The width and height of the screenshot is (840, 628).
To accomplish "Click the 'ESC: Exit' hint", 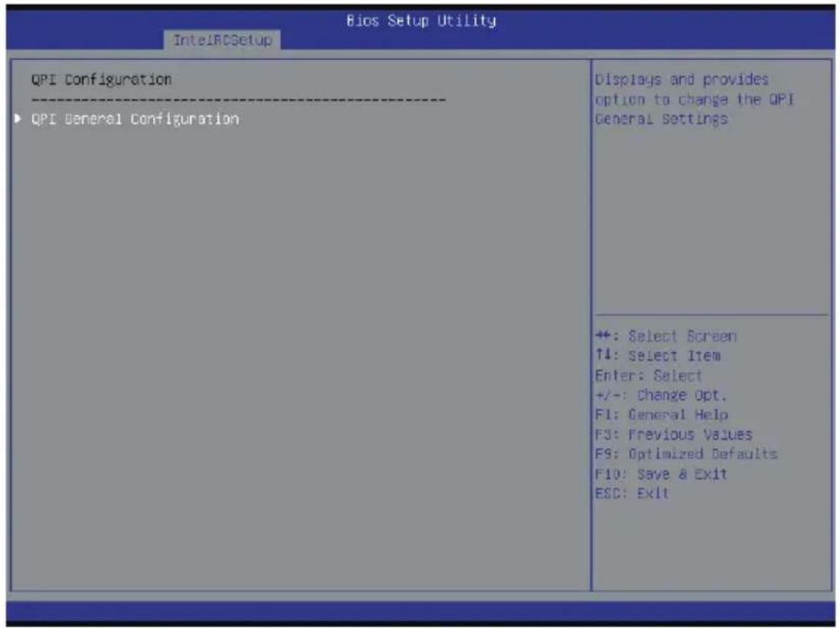I will coord(632,493).
